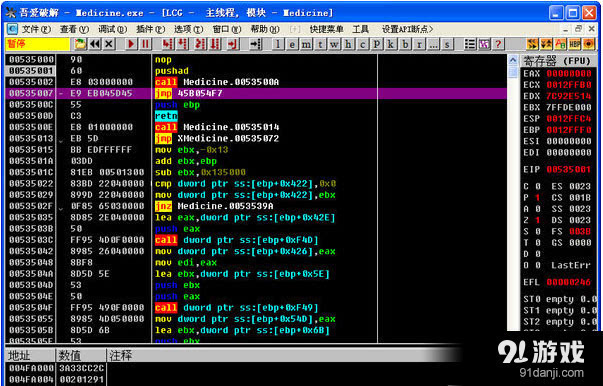Click the disassembly scrollbar up arrow
This screenshot has width=603, height=386.
pyautogui.click(x=513, y=60)
